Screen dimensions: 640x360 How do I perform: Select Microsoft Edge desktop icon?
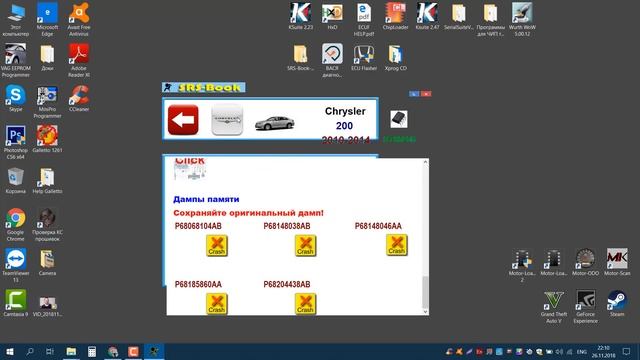[47, 19]
